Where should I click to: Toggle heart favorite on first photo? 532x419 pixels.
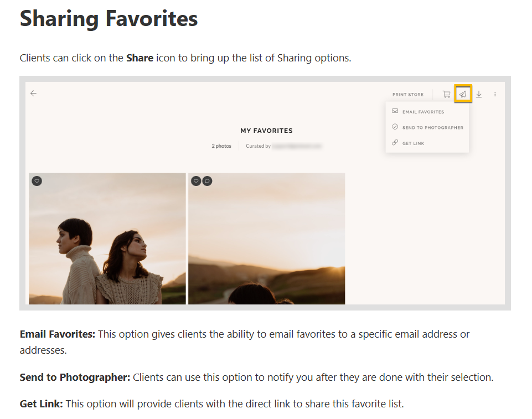[37, 181]
